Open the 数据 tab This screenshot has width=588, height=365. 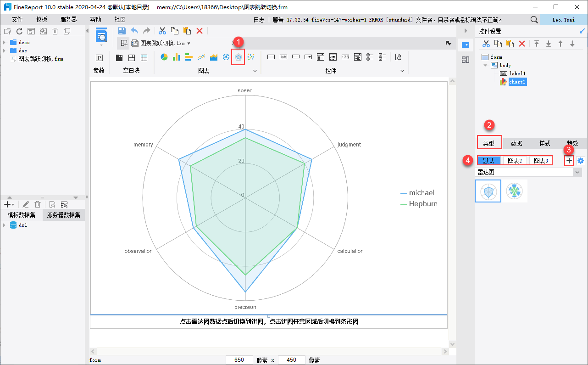pos(517,143)
